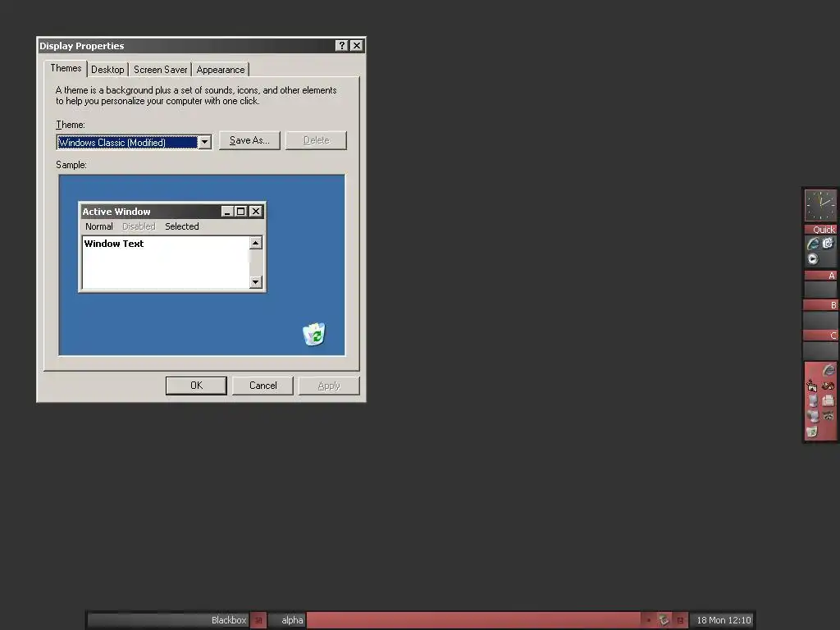The image size is (840, 630).
Task: Click the small red dot tray icon
Action: 648,620
